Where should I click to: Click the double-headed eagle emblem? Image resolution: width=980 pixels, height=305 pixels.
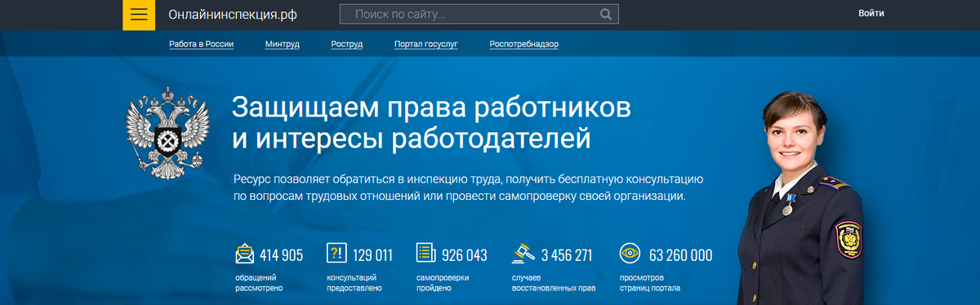(167, 135)
